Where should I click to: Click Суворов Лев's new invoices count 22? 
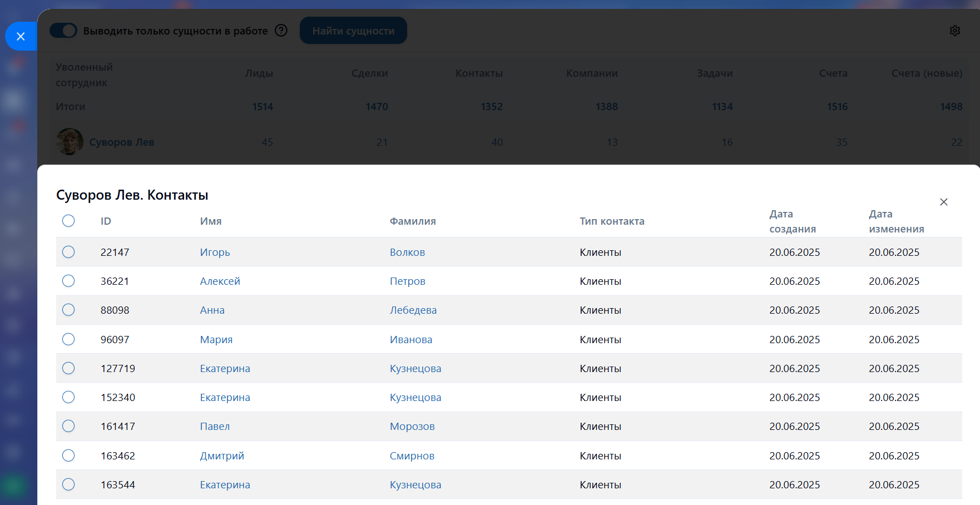click(957, 142)
